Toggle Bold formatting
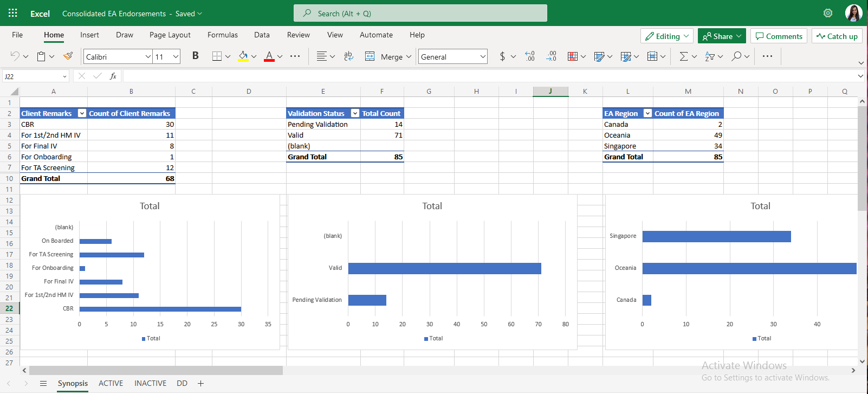 point(196,56)
